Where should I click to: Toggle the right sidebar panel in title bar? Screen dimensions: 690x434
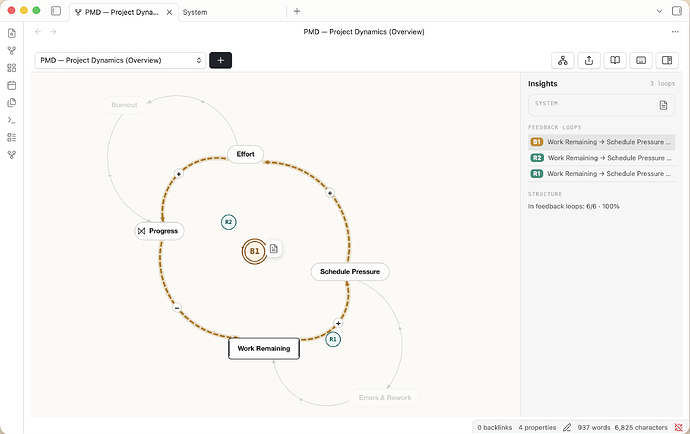point(677,11)
